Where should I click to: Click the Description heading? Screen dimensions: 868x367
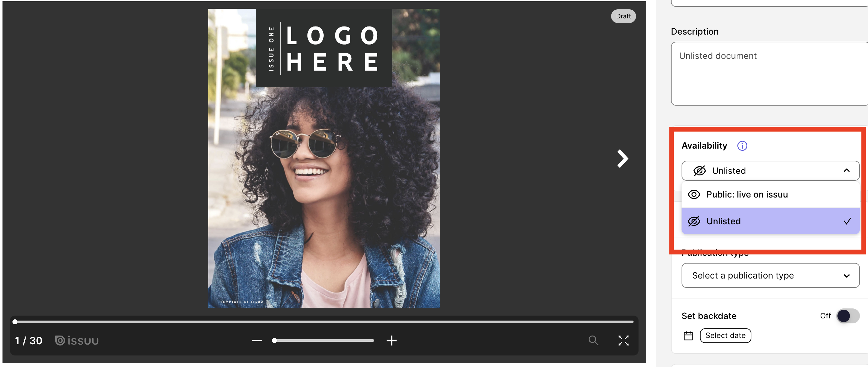694,32
